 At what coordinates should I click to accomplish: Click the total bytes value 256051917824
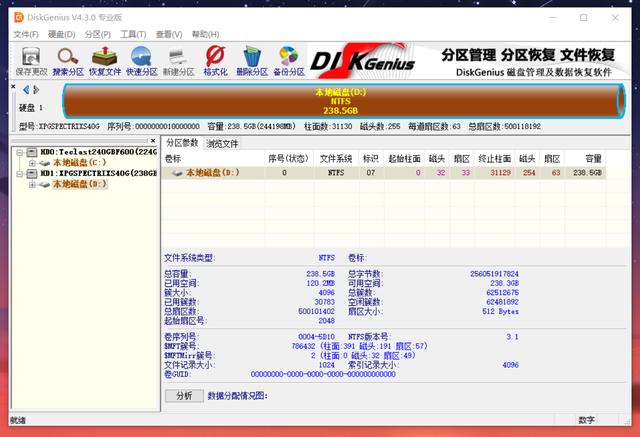(x=494, y=274)
